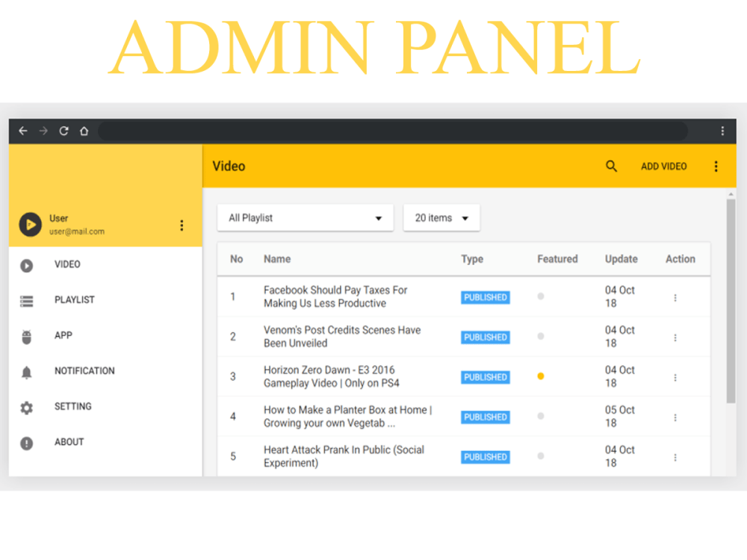Expand the 20 items dropdown
747x560 pixels.
tap(441, 217)
